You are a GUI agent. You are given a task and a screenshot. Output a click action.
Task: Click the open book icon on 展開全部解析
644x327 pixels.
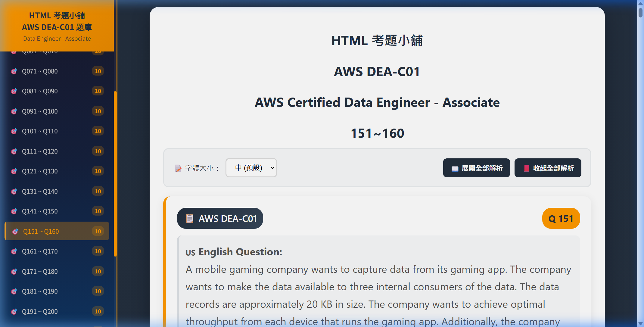tap(455, 168)
